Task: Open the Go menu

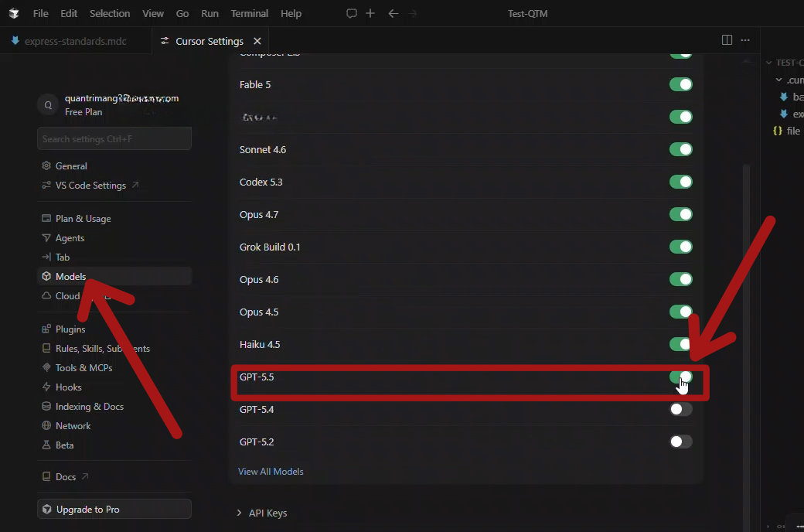Action: (x=182, y=13)
